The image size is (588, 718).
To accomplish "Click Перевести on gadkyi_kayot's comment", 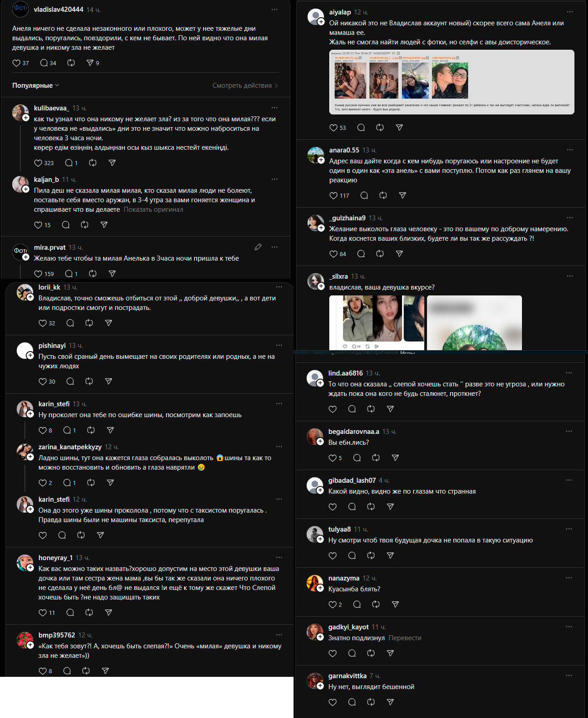I will [x=405, y=638].
